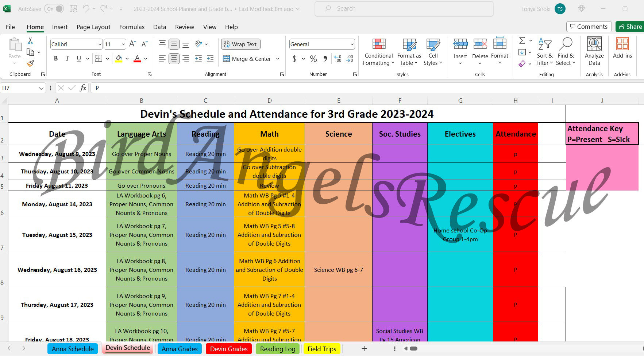The height and width of the screenshot is (356, 644).
Task: Click Increase Decimal icon
Action: [x=338, y=59]
